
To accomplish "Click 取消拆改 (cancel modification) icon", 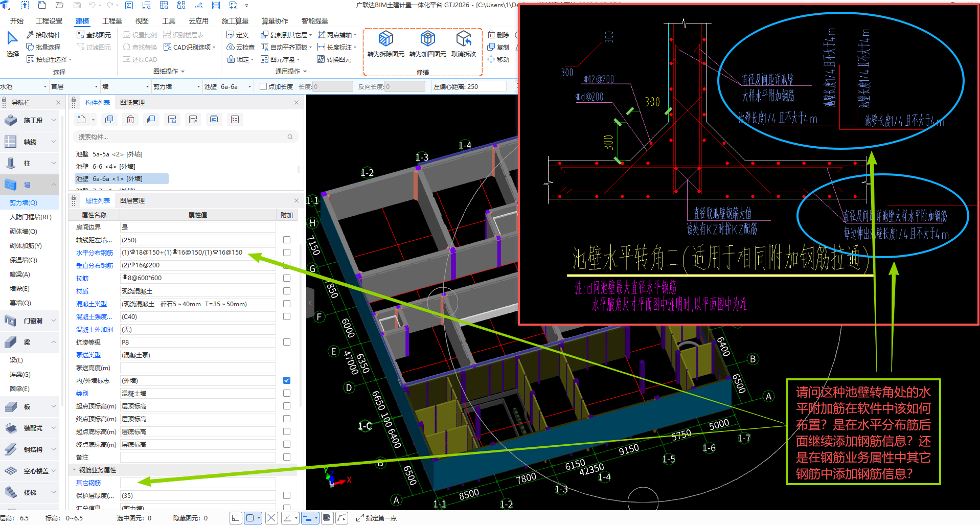I will point(463,38).
